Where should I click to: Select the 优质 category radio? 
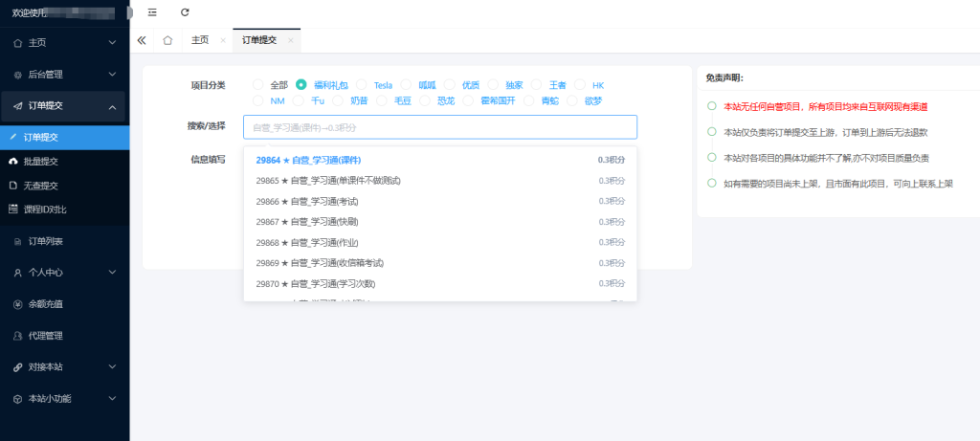450,84
